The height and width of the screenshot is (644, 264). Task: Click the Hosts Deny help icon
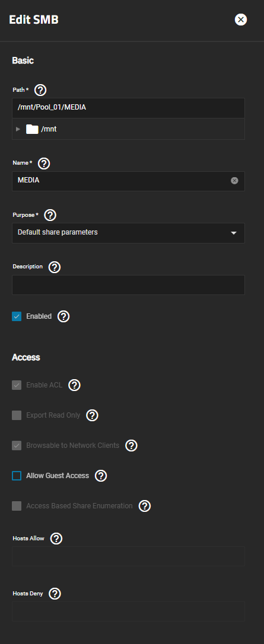(x=55, y=594)
